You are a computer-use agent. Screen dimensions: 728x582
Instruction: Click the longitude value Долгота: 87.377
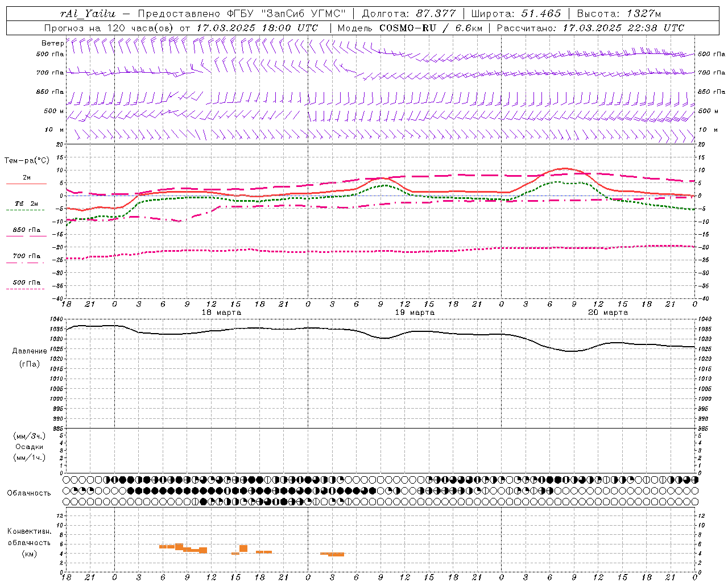409,14
